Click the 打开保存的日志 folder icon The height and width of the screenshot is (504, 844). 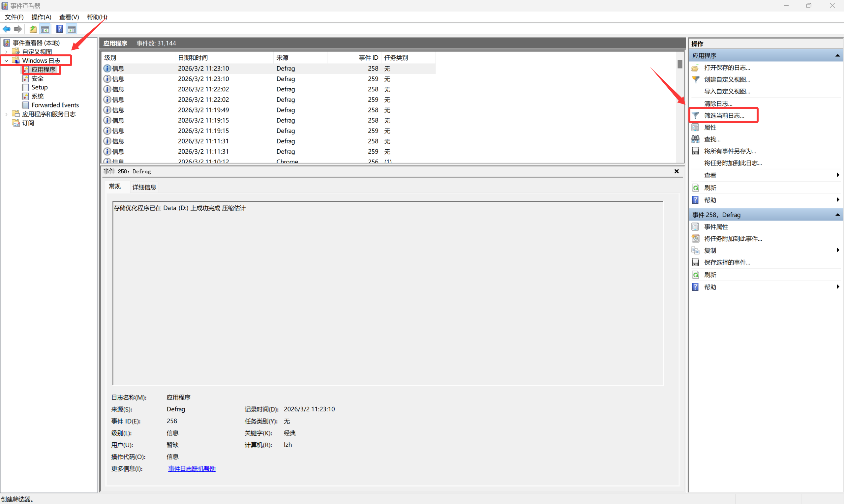click(695, 68)
